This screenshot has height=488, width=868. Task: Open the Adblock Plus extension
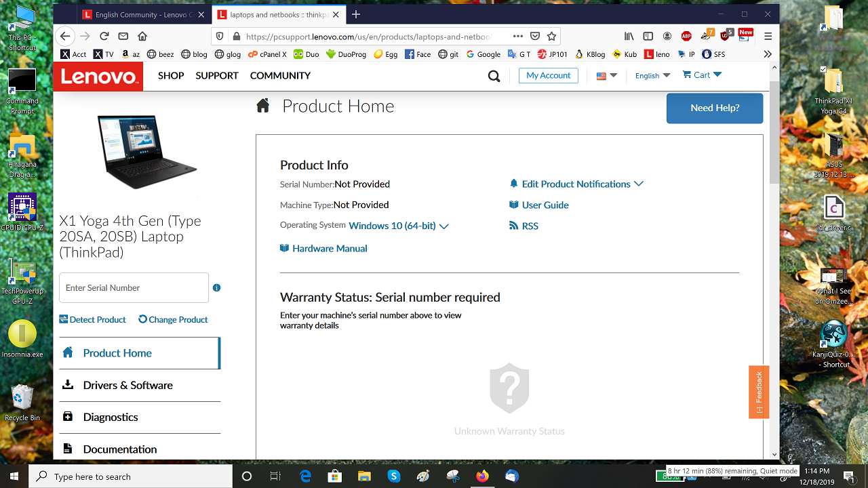coord(686,37)
